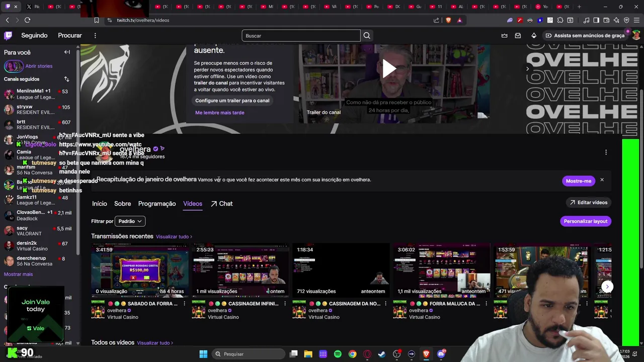Viewport: 644px width, 362px height.
Task: Open browser hamburger main menu
Action: (636, 20)
